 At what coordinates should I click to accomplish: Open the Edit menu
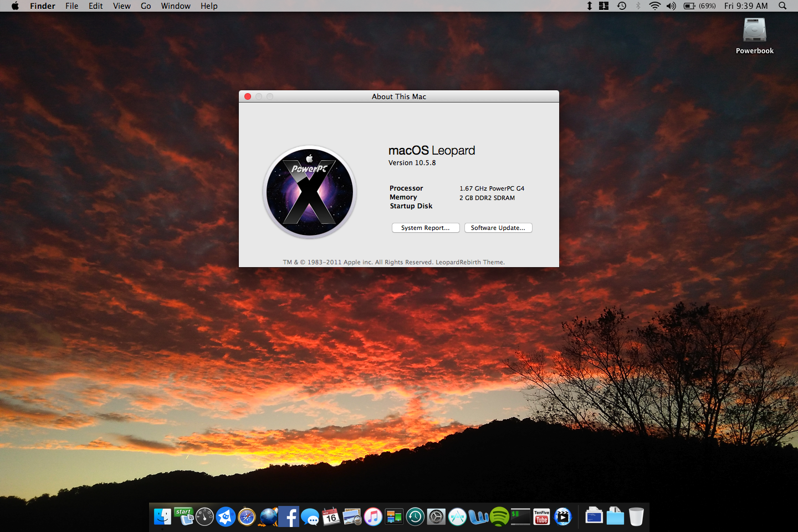coord(96,6)
